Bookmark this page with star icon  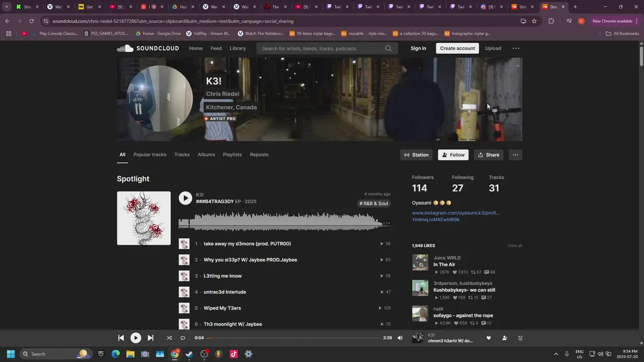coord(534,21)
